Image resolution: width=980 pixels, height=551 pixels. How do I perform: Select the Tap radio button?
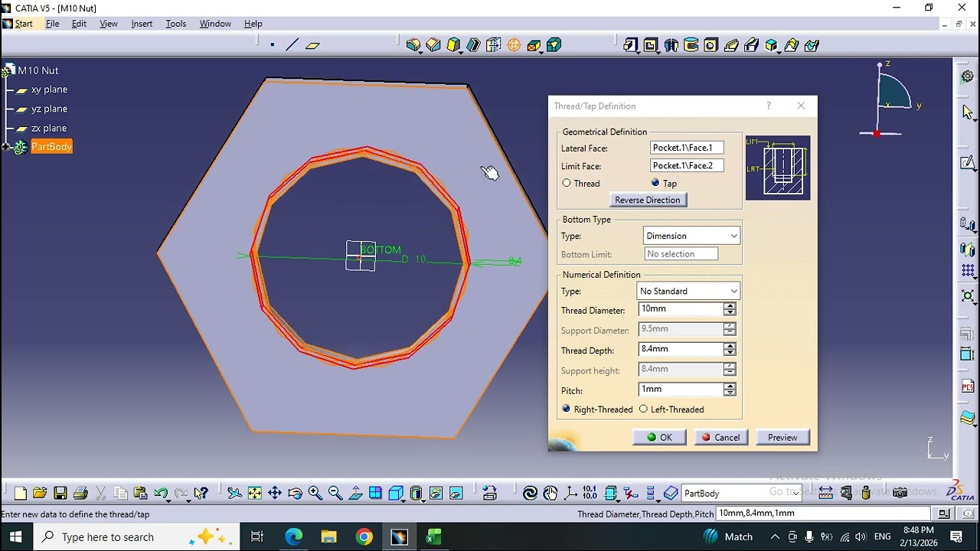coord(655,183)
